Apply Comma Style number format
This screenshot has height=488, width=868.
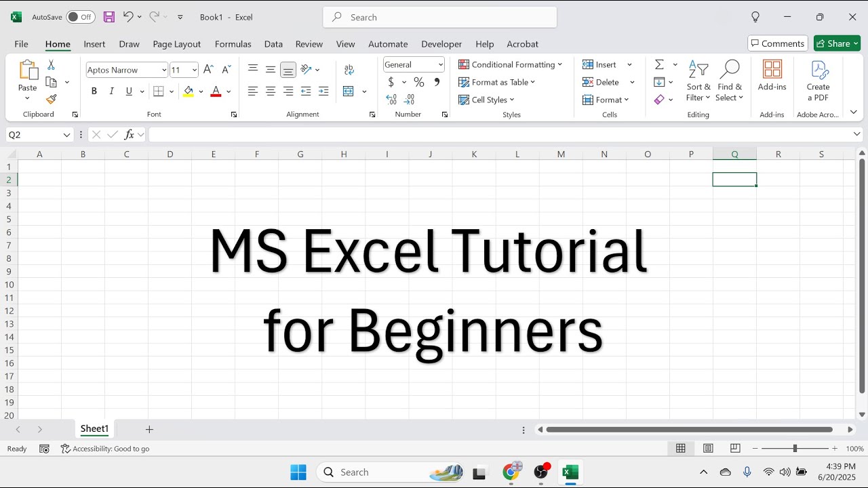pyautogui.click(x=437, y=82)
